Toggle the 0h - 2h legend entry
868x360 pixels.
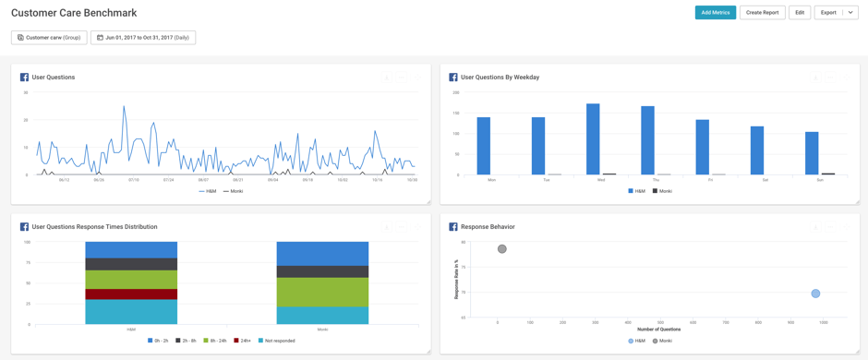click(159, 341)
